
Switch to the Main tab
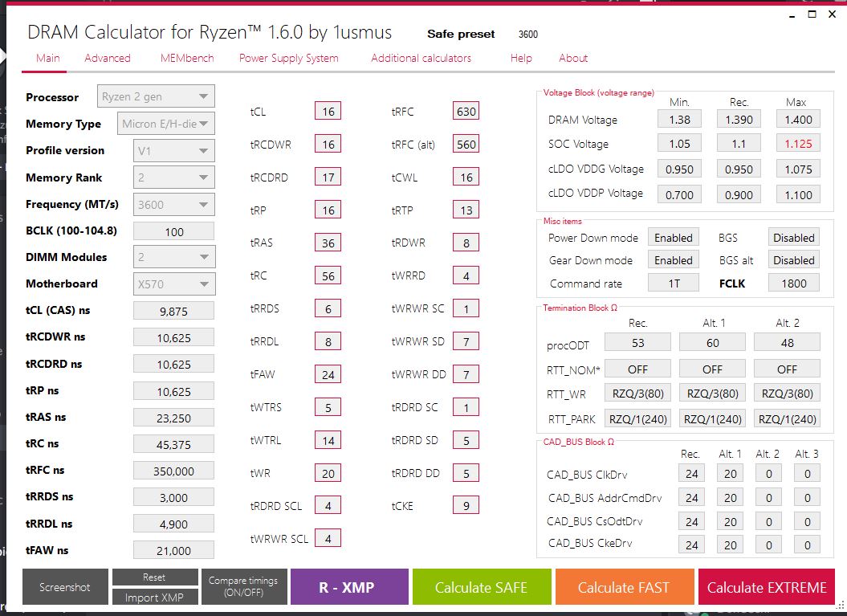[x=47, y=59]
